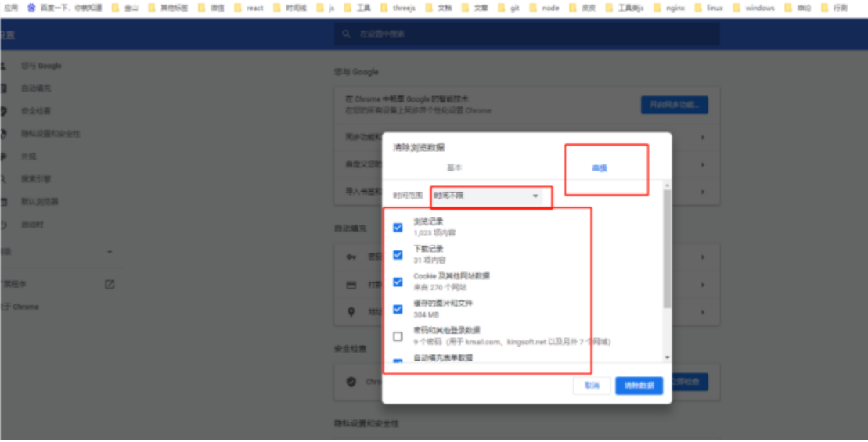Click the 默认浏览器 icon in sidebar

3,202
